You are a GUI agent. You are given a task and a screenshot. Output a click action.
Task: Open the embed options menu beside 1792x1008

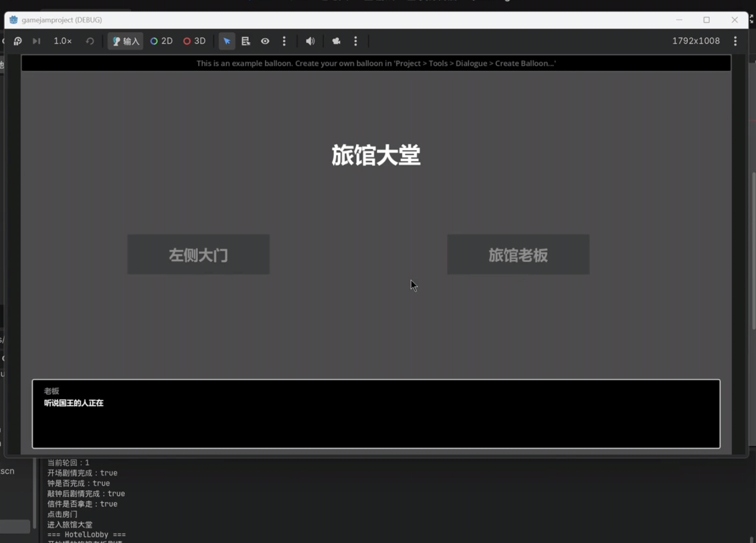(x=736, y=41)
